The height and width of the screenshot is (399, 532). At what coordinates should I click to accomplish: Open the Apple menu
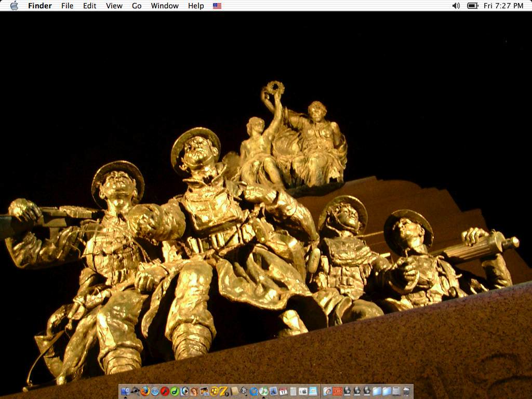(x=14, y=6)
